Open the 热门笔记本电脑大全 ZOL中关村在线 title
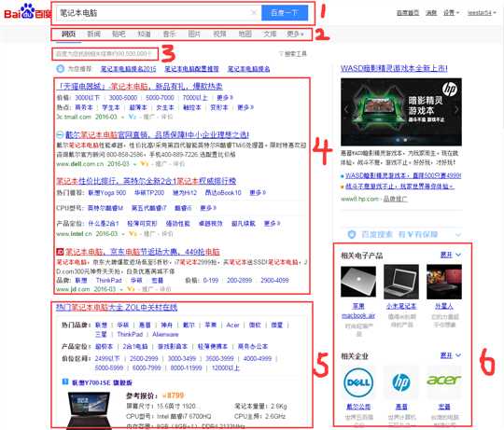 pos(117,307)
